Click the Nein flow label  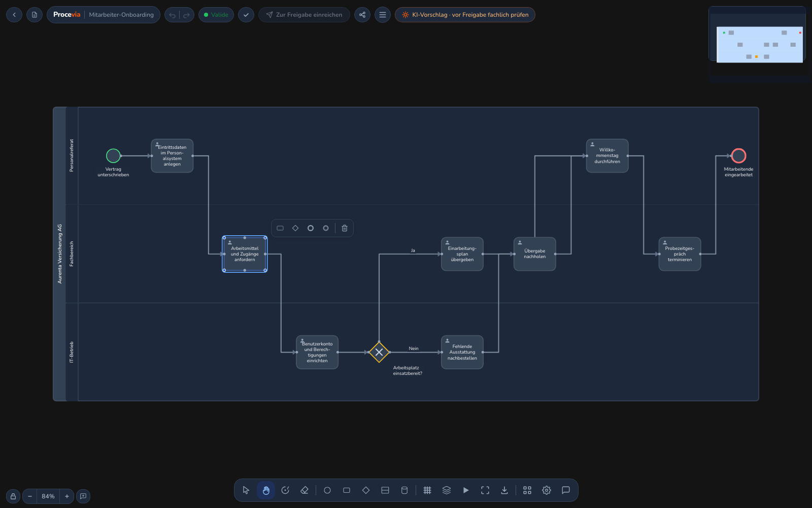pyautogui.click(x=414, y=348)
